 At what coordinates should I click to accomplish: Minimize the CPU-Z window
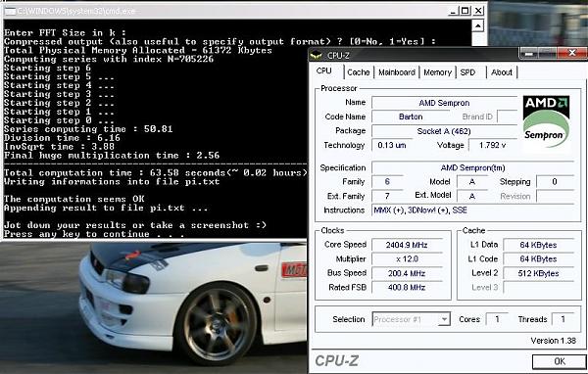pyautogui.click(x=529, y=53)
